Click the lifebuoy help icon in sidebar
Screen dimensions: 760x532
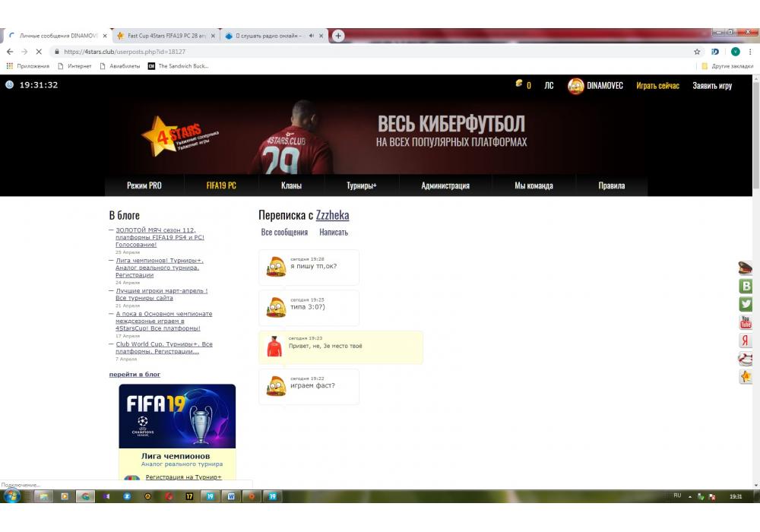[746, 359]
